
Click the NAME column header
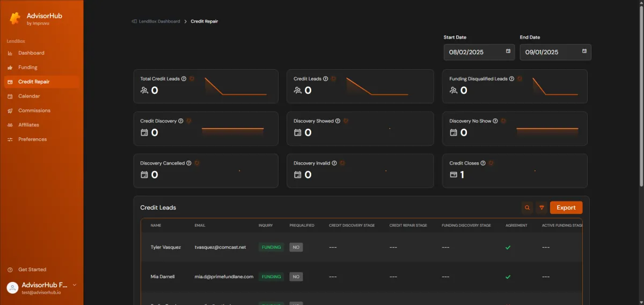click(156, 226)
